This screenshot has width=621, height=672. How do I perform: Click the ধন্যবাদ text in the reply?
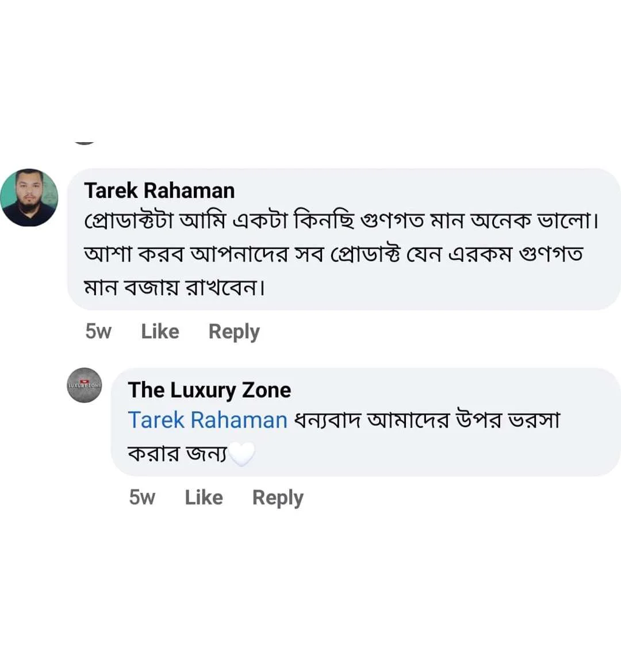[327, 420]
